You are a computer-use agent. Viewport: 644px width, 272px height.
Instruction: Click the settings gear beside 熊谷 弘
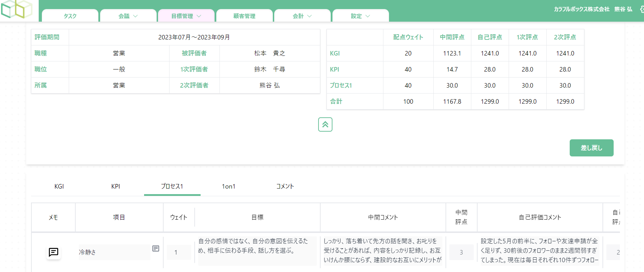click(x=642, y=9)
